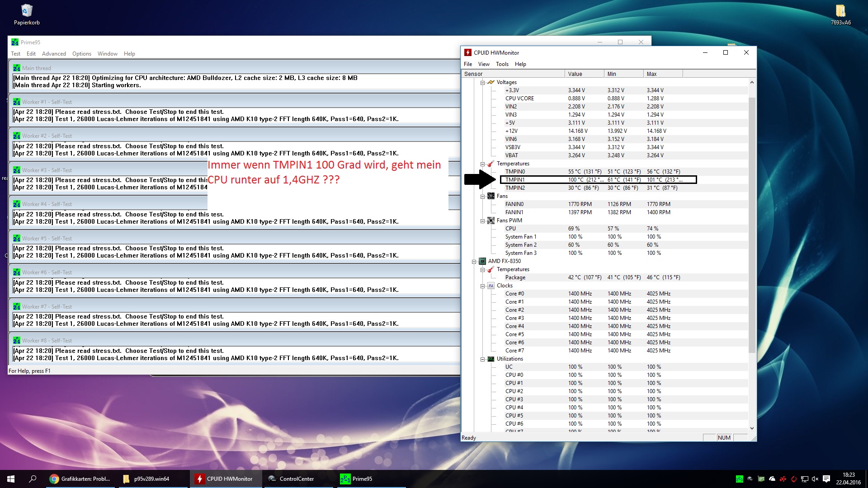The height and width of the screenshot is (488, 868).
Task: Select the TMPIN1 sensor row
Action: tap(515, 180)
